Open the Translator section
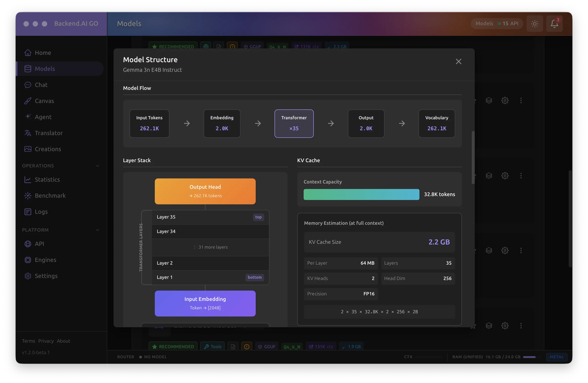This screenshot has width=588, height=383. (x=49, y=133)
